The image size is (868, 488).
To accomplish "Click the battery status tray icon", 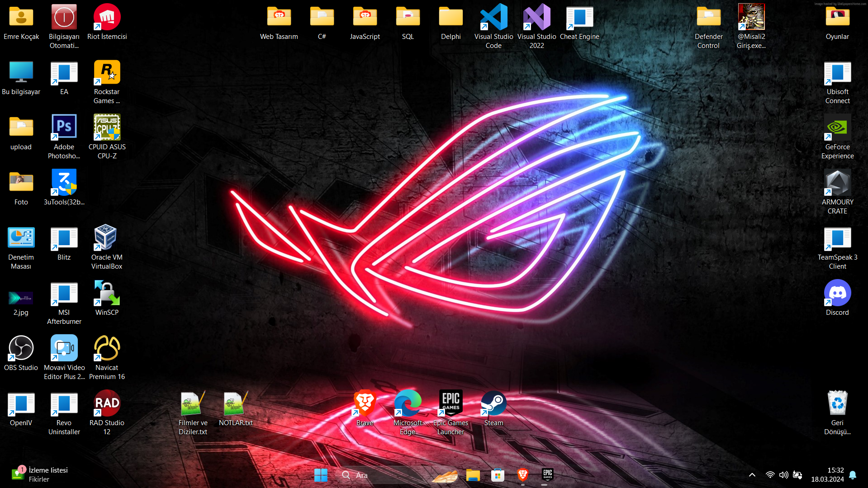I will [x=798, y=475].
